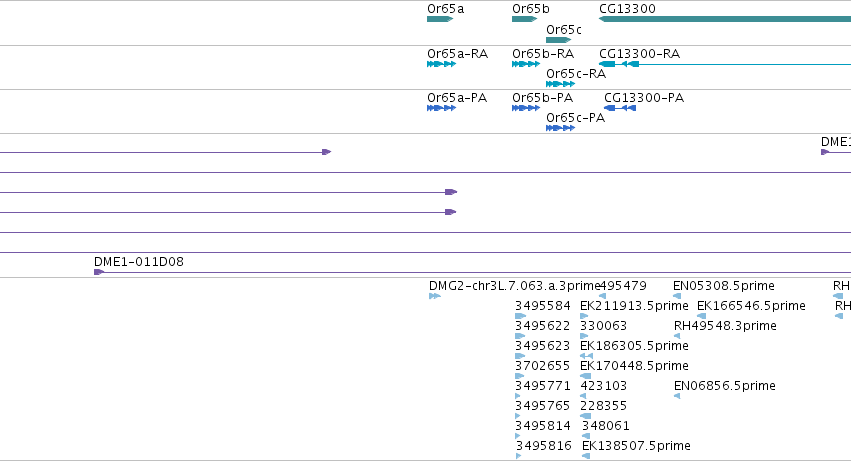Select the Or65a gene arrow

pos(440,19)
